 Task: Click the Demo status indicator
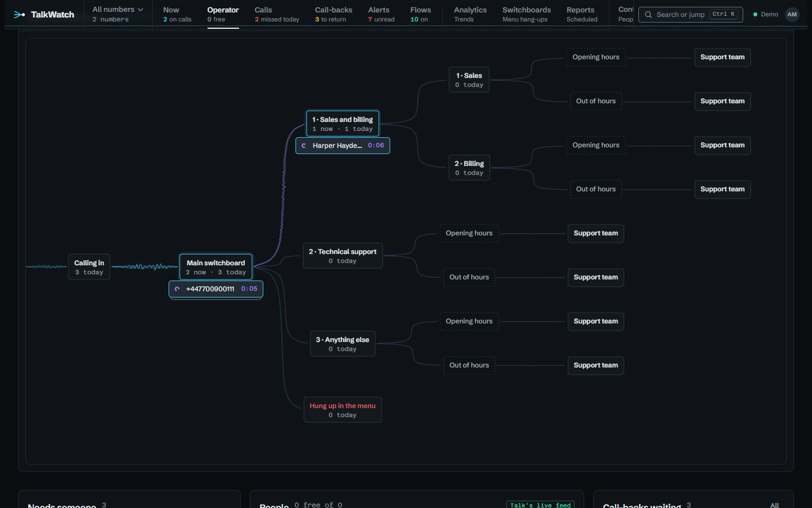[x=766, y=15]
